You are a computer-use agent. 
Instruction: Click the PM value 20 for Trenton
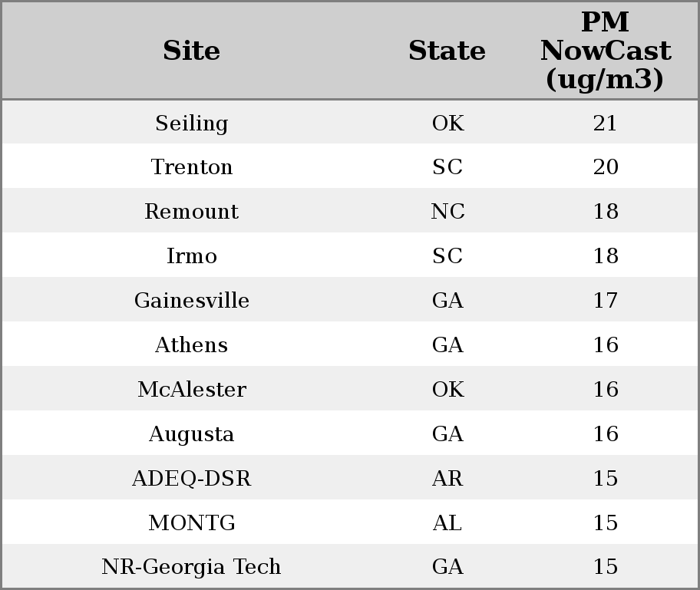[x=606, y=167]
